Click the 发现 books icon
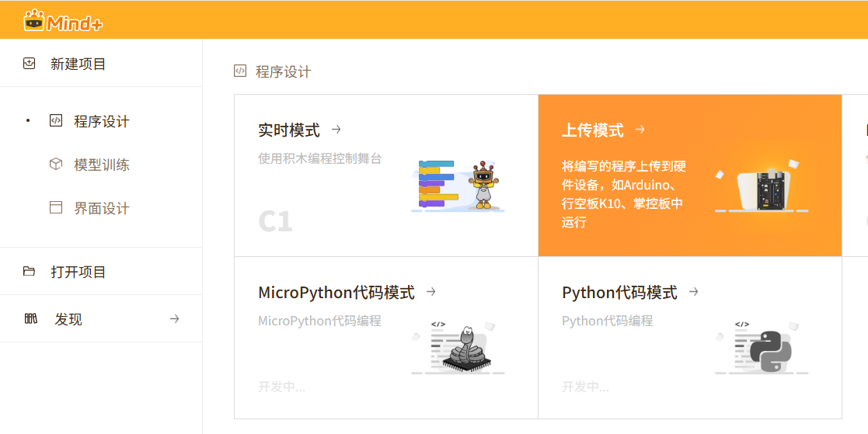The image size is (868, 434). click(31, 318)
